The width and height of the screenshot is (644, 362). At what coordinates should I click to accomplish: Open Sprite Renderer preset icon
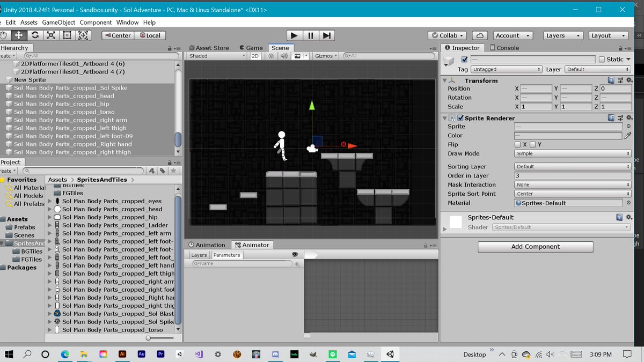[619, 118]
